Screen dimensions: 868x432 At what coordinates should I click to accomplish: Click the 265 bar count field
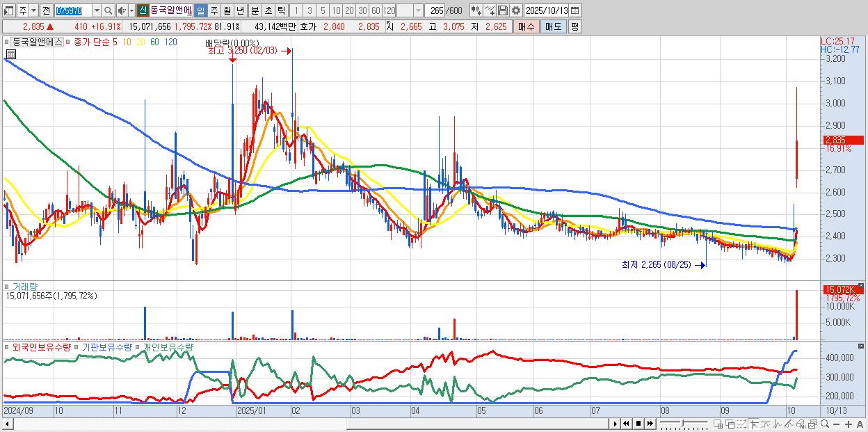click(435, 10)
